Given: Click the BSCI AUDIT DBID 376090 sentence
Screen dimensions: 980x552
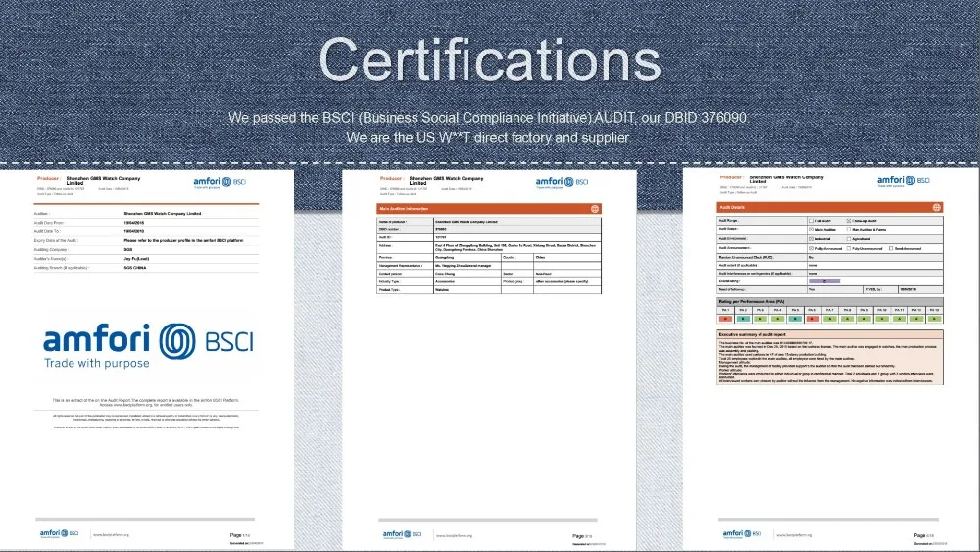Looking at the screenshot, I should (x=487, y=118).
